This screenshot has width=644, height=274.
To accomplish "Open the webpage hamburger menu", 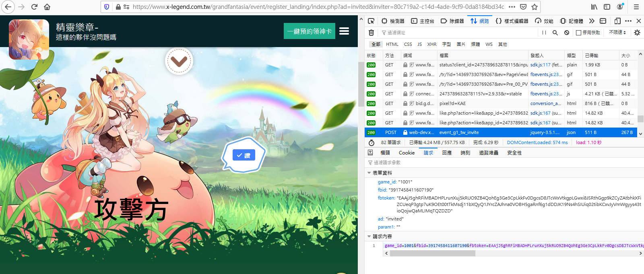I will 344,31.
